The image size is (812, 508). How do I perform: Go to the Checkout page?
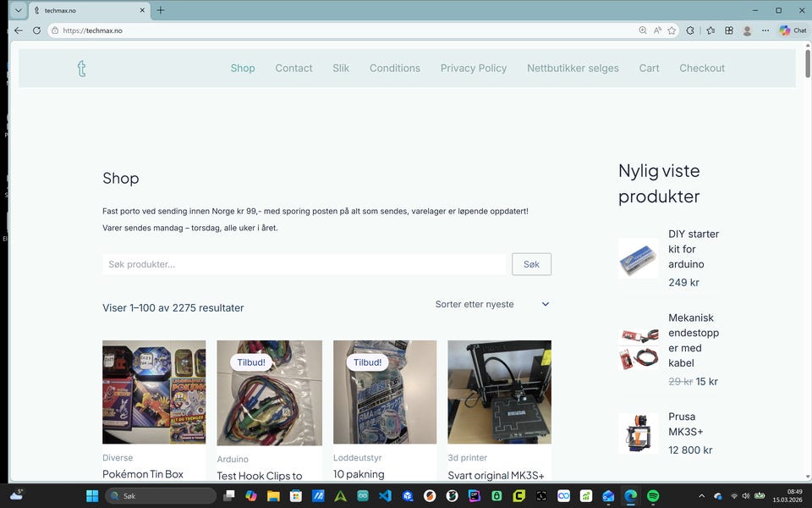(x=702, y=68)
